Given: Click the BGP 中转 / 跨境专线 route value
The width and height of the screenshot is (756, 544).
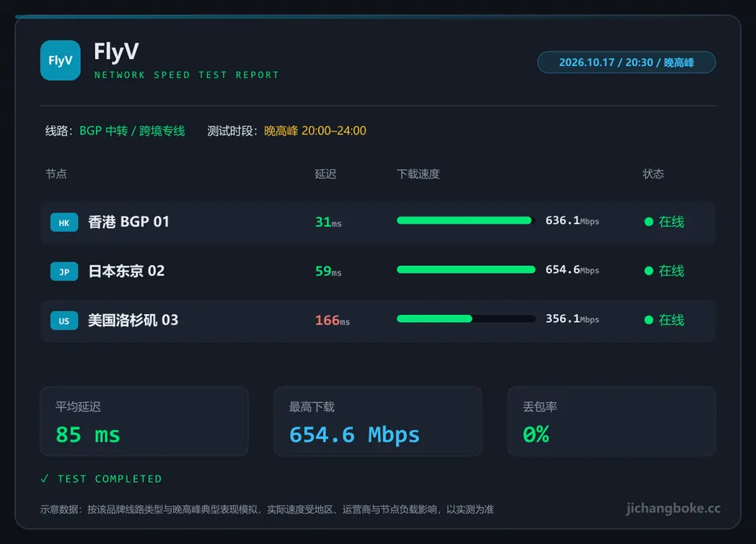Looking at the screenshot, I should click(132, 131).
